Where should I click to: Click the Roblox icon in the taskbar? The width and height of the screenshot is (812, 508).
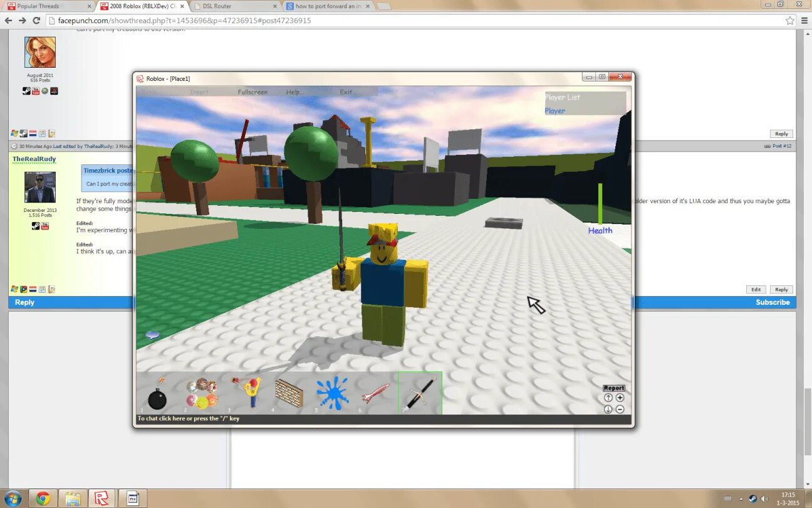click(101, 499)
